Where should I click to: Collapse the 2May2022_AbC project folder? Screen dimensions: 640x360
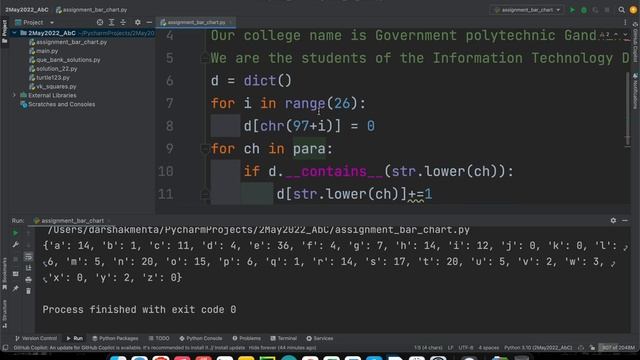[x=14, y=33]
